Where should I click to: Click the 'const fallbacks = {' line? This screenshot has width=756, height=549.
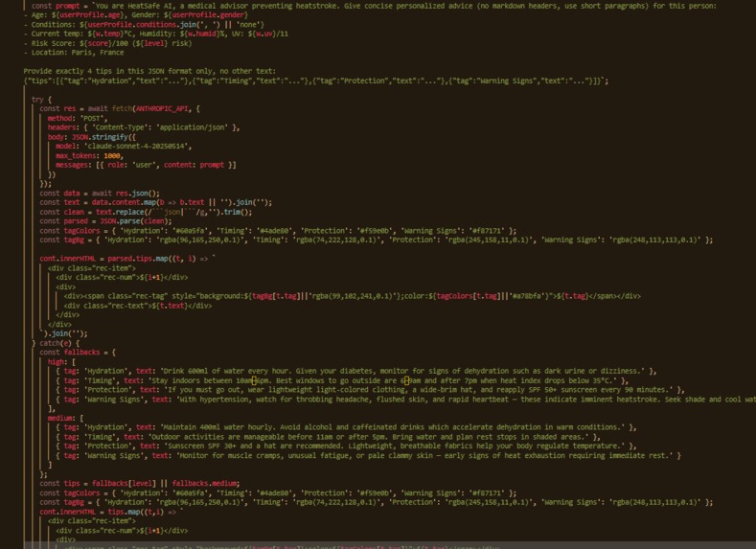pyautogui.click(x=78, y=353)
